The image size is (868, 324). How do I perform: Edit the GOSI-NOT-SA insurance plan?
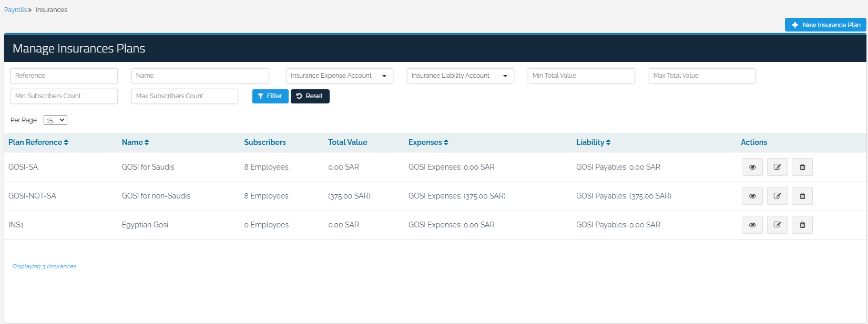pyautogui.click(x=777, y=196)
